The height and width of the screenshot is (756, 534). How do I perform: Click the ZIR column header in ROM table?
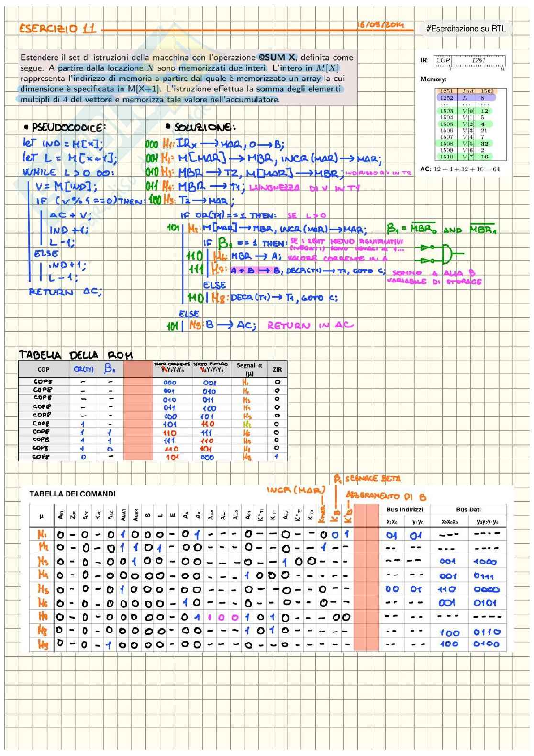click(x=277, y=369)
